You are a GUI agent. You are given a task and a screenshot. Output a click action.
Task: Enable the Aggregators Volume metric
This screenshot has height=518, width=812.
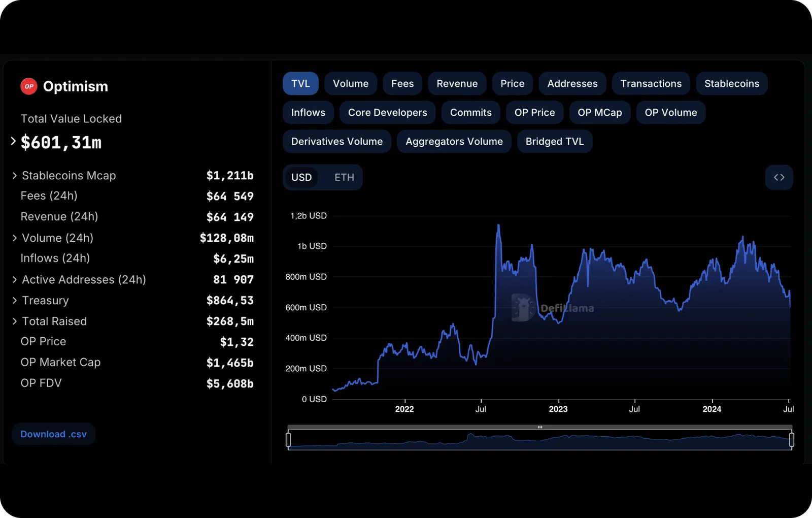pyautogui.click(x=454, y=141)
